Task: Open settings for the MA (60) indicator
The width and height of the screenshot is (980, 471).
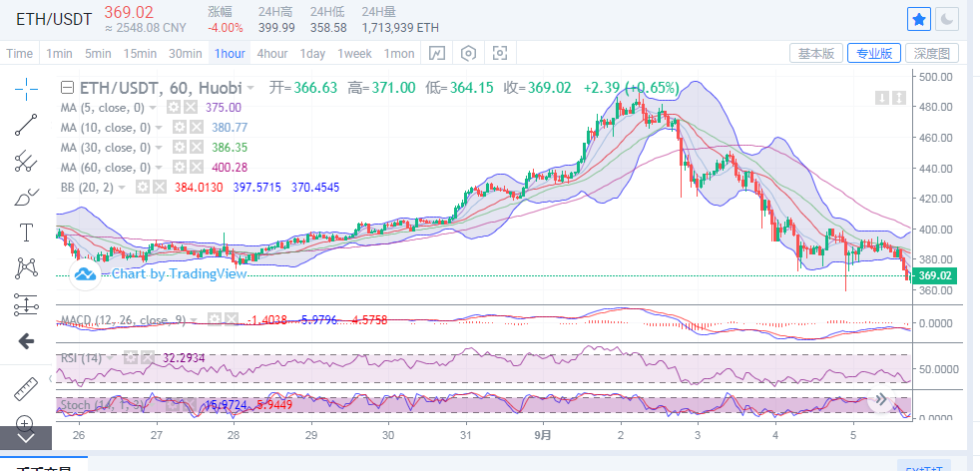Action: [x=180, y=168]
